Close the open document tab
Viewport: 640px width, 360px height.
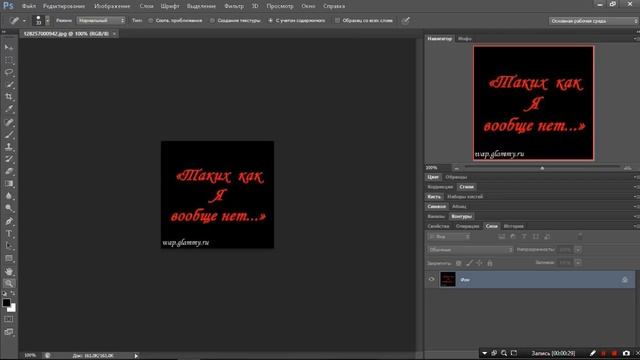(x=114, y=34)
